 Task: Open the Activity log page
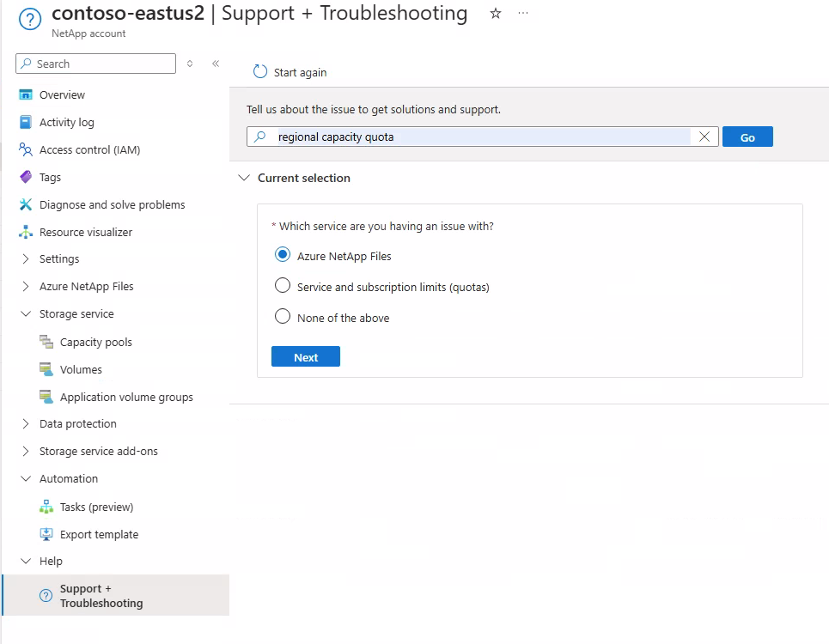[67, 122]
